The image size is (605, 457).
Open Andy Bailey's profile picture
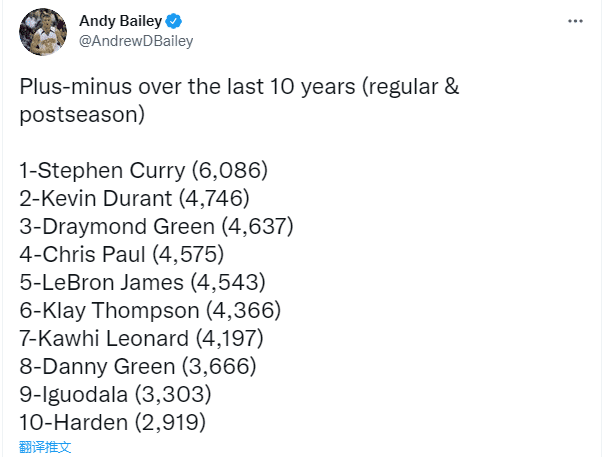click(40, 32)
